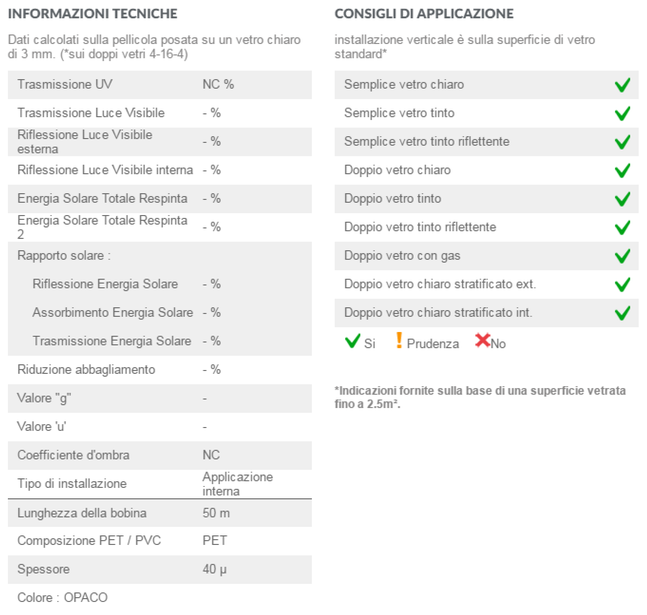The height and width of the screenshot is (615, 647).
Task: Click the green checkmark beside Semplice vetro chiaro
Action: click(622, 85)
